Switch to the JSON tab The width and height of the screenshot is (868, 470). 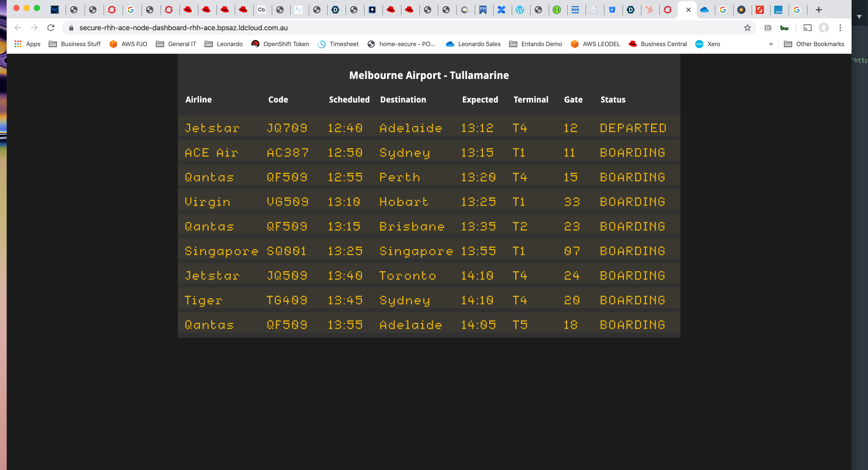778,10
